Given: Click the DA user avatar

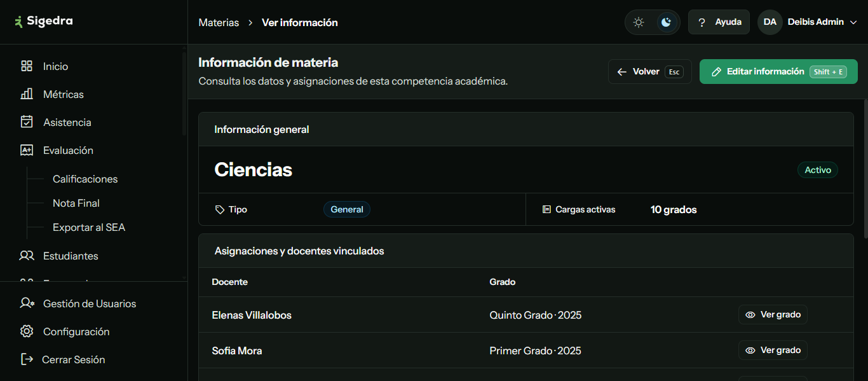Looking at the screenshot, I should tap(770, 22).
